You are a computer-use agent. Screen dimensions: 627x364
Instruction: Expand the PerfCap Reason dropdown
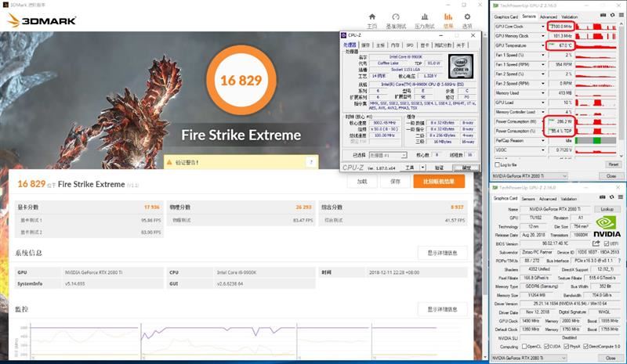(543, 141)
